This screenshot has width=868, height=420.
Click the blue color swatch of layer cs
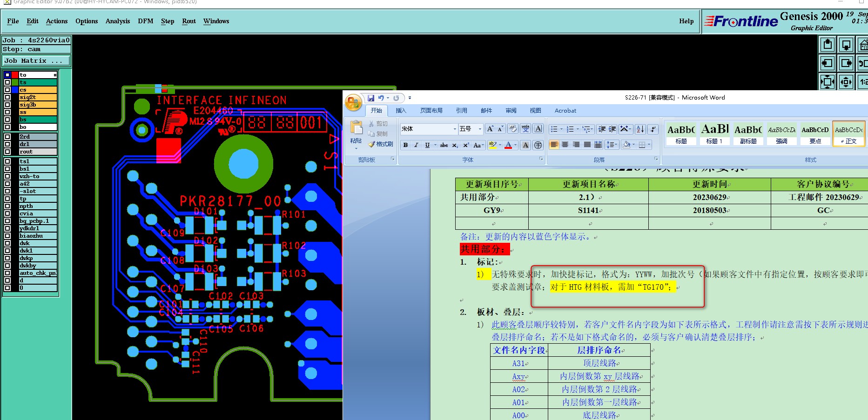pyautogui.click(x=15, y=90)
